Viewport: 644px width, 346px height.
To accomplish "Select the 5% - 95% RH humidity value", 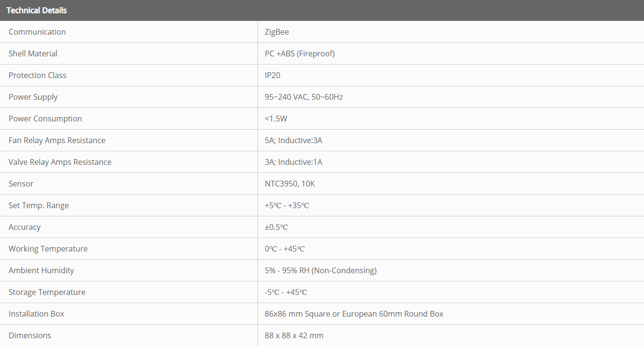I will coord(321,270).
